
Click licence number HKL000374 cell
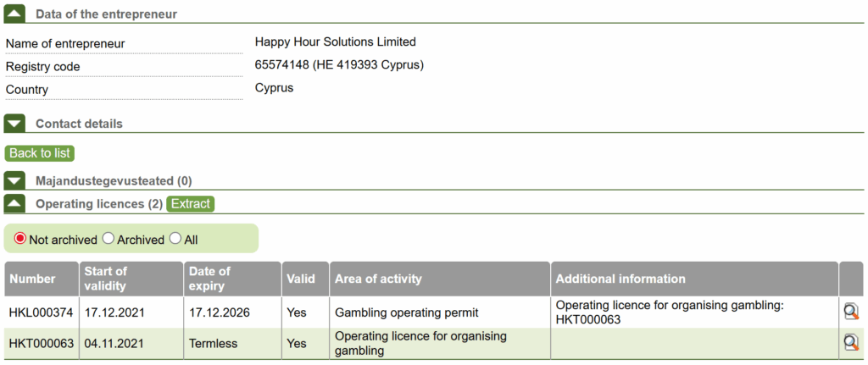click(x=41, y=312)
